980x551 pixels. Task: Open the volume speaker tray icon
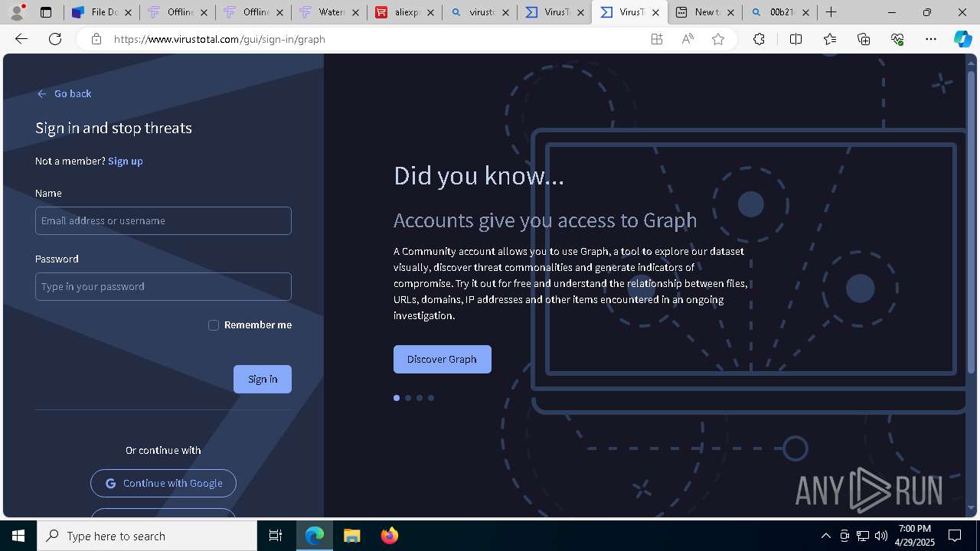(881, 536)
